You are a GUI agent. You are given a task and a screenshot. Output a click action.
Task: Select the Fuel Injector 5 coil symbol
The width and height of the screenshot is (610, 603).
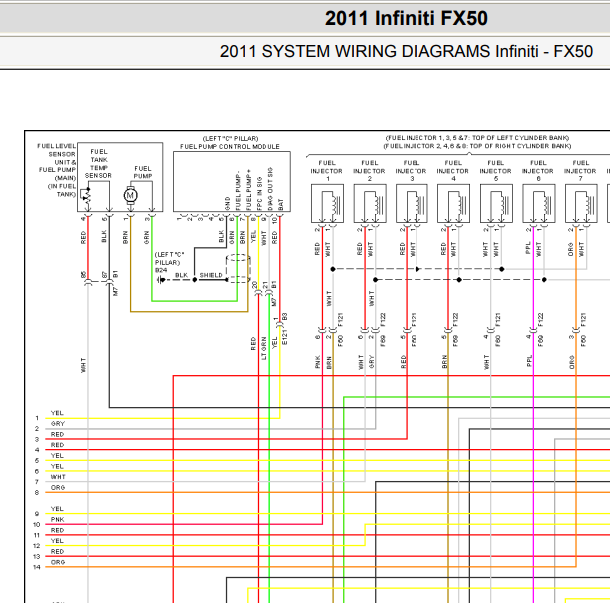pyautogui.click(x=505, y=204)
